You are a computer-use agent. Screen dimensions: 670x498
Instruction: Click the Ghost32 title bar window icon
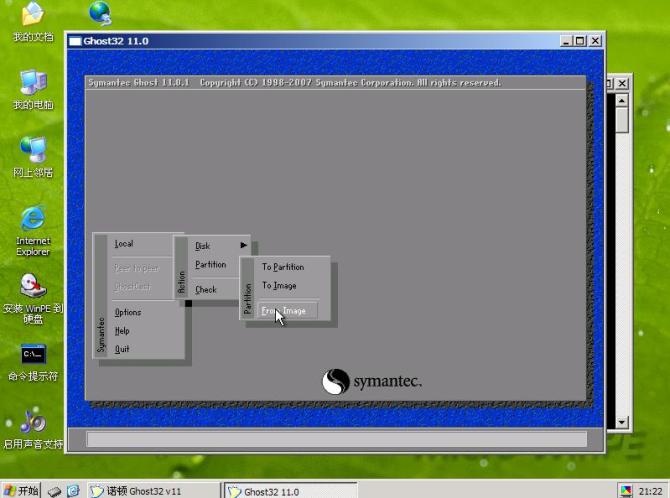(75, 41)
